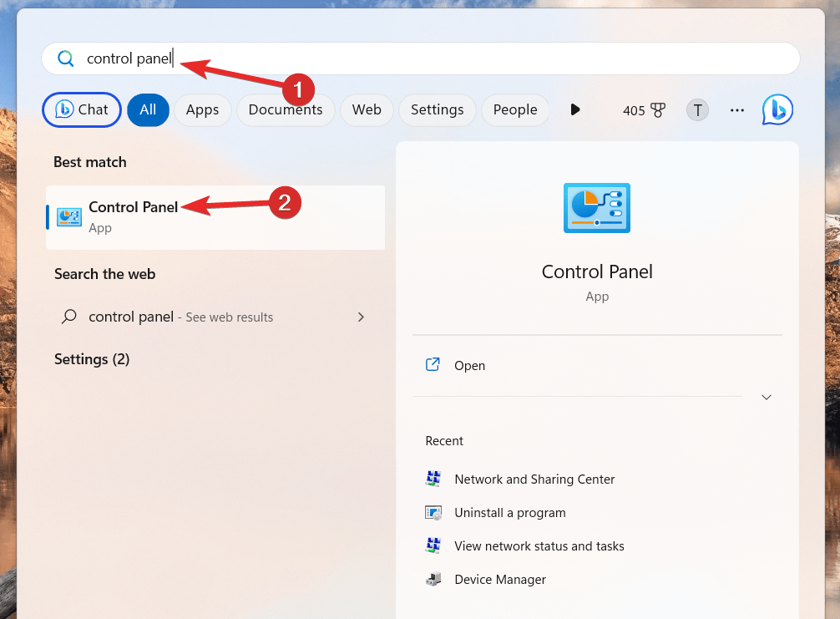Open Network and Sharing Center from Recent
Image resolution: width=840 pixels, height=619 pixels.
point(534,479)
